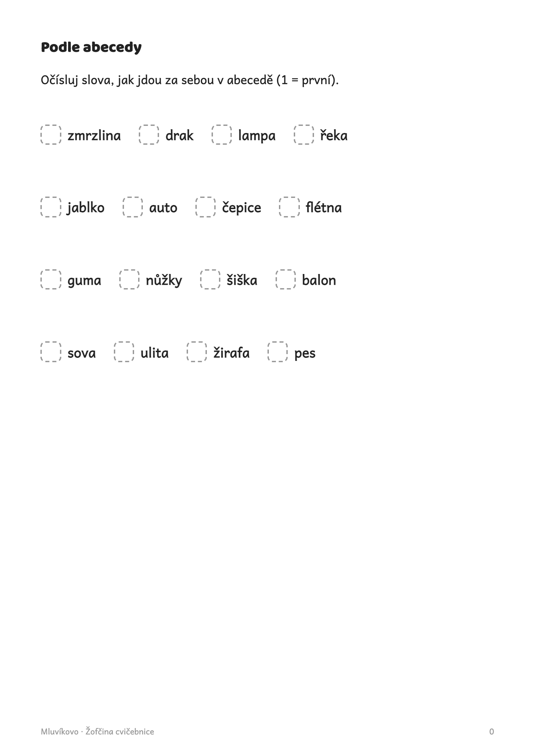
Task: Click the instruction sentence Očísluj slova
Action: (190, 80)
